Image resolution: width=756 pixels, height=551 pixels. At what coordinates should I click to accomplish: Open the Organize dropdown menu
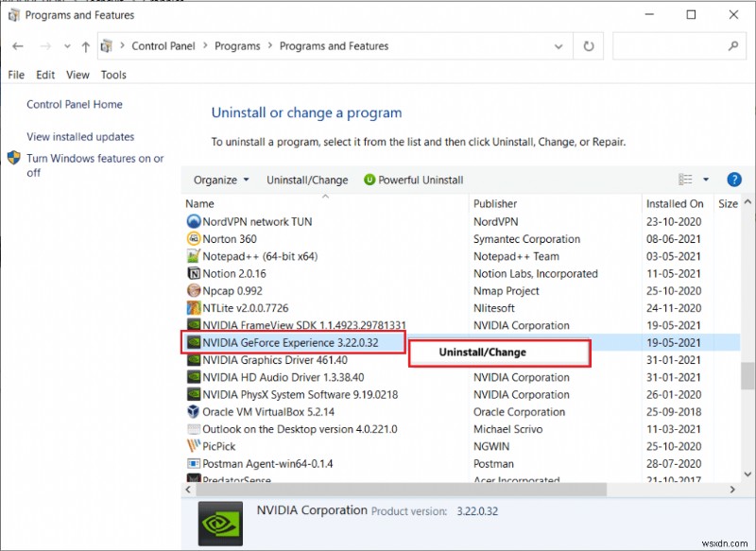pyautogui.click(x=221, y=180)
